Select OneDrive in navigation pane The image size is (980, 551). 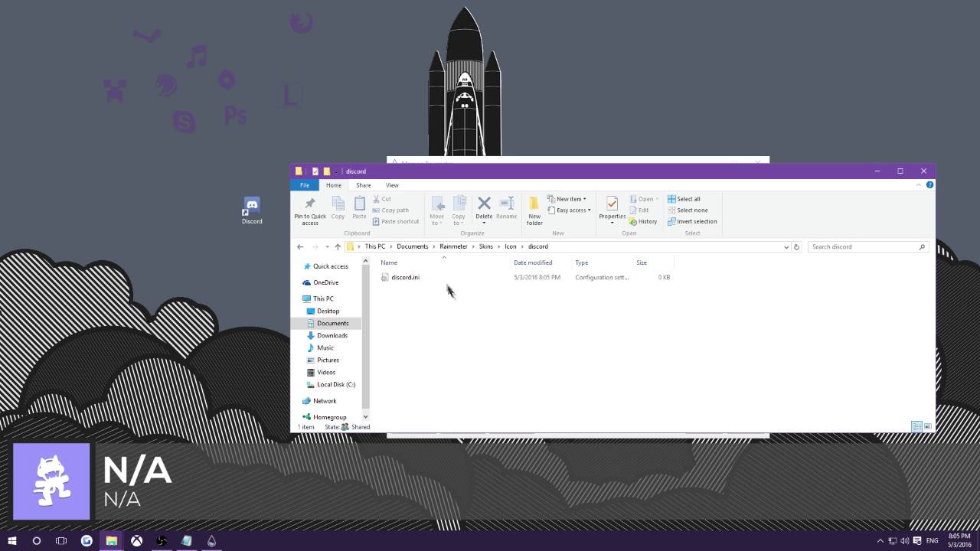click(x=325, y=282)
